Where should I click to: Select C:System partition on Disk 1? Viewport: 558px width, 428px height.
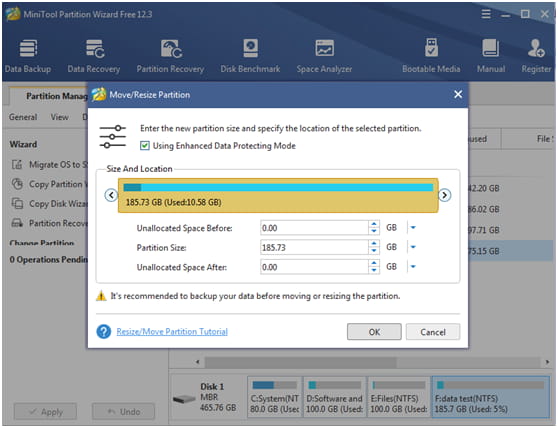pos(274,397)
